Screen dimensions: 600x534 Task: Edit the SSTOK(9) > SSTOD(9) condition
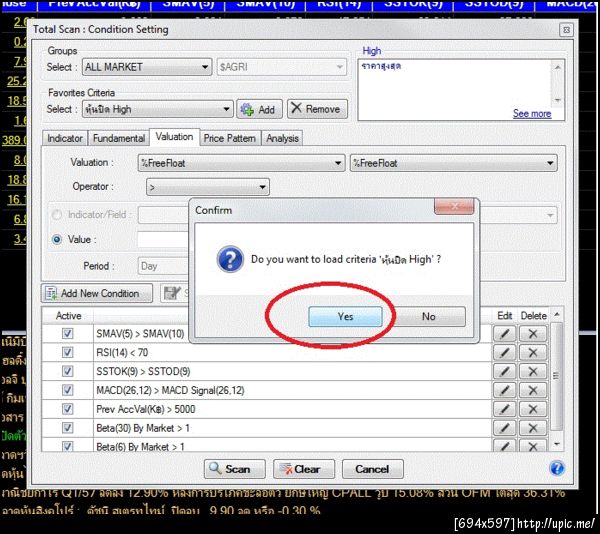click(504, 371)
